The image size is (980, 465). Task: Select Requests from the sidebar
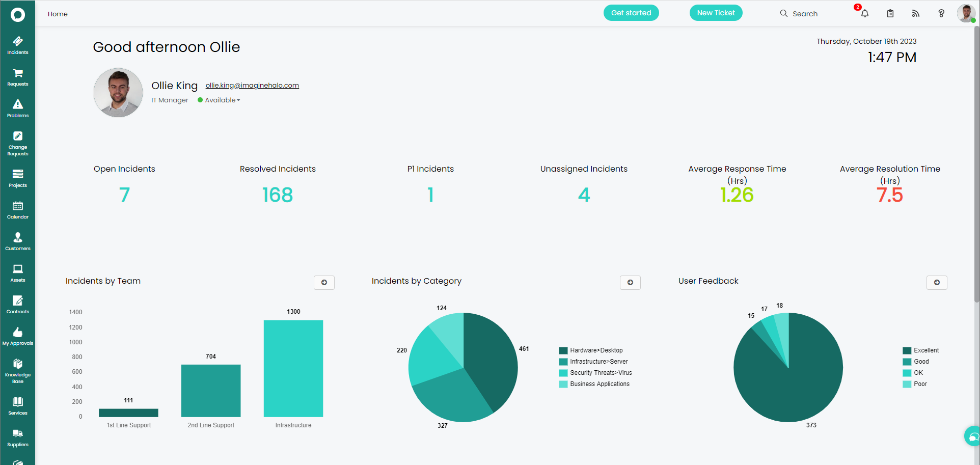tap(18, 76)
